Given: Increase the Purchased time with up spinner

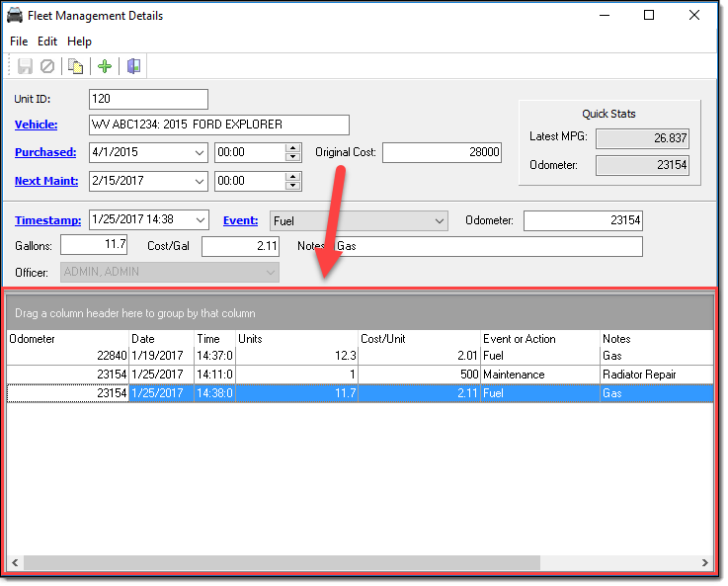Looking at the screenshot, I should pos(292,148).
